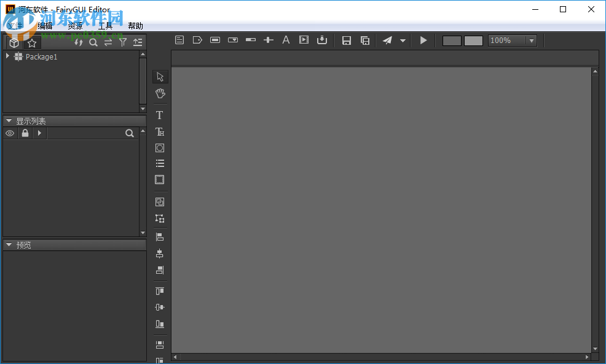
Task: Select the arrow selection tool
Action: tap(160, 76)
